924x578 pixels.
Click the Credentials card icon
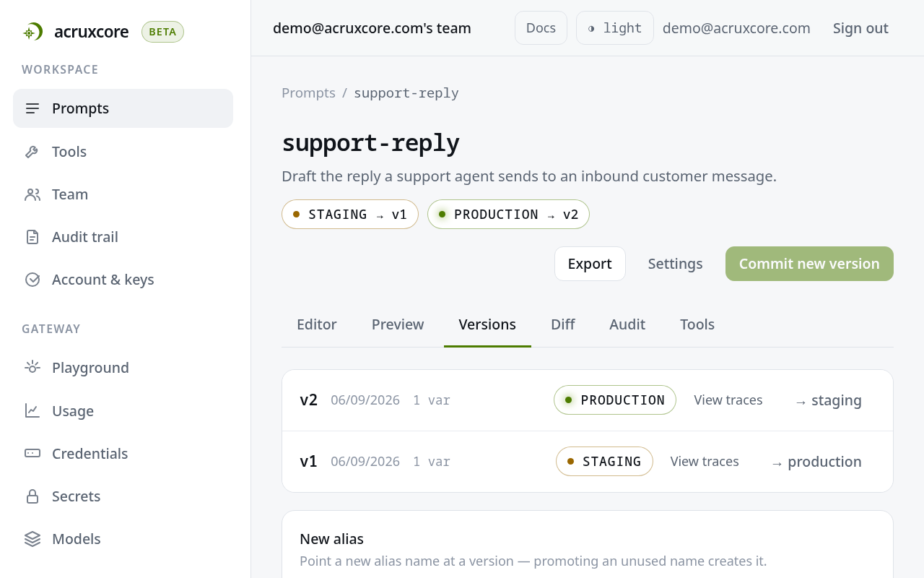[32, 454]
